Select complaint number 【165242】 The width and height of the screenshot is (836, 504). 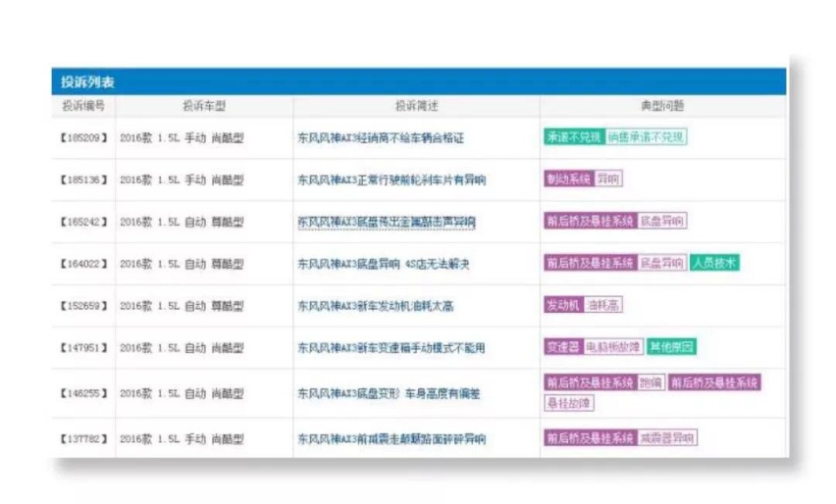pos(83,222)
